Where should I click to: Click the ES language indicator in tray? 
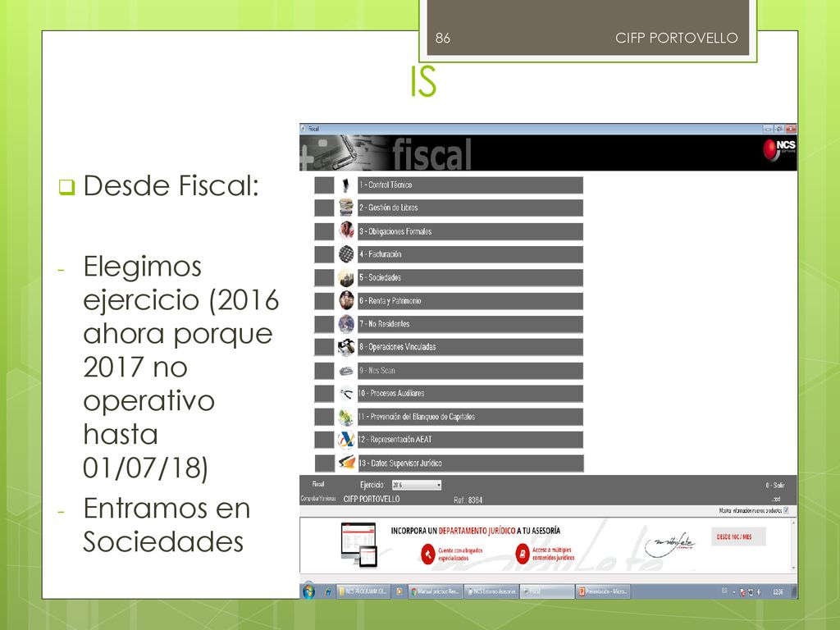(x=724, y=591)
